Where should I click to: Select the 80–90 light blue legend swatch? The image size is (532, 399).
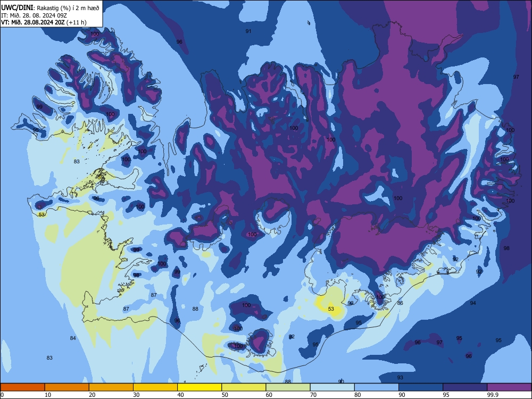pyautogui.click(x=377, y=387)
